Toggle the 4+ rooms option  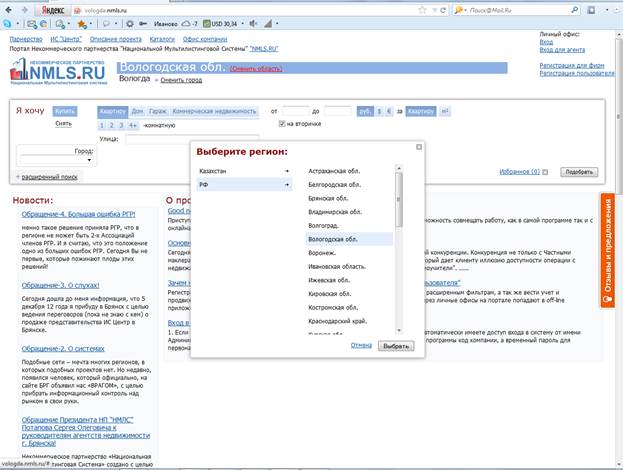coord(132,126)
